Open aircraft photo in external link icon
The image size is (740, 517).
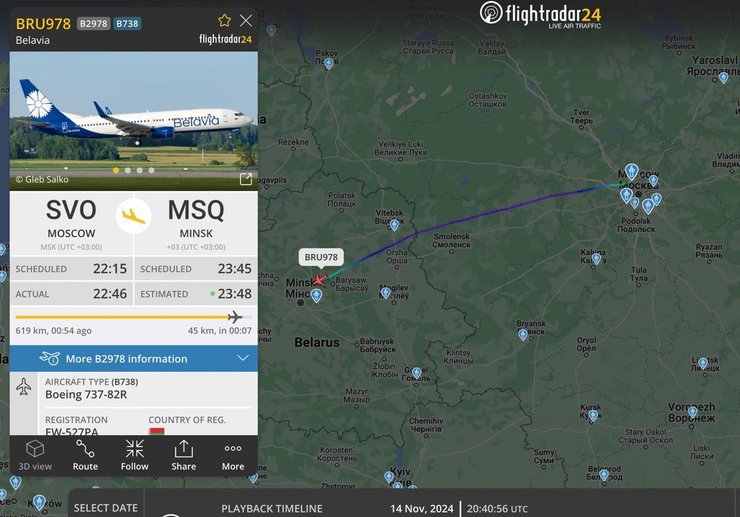[246, 179]
